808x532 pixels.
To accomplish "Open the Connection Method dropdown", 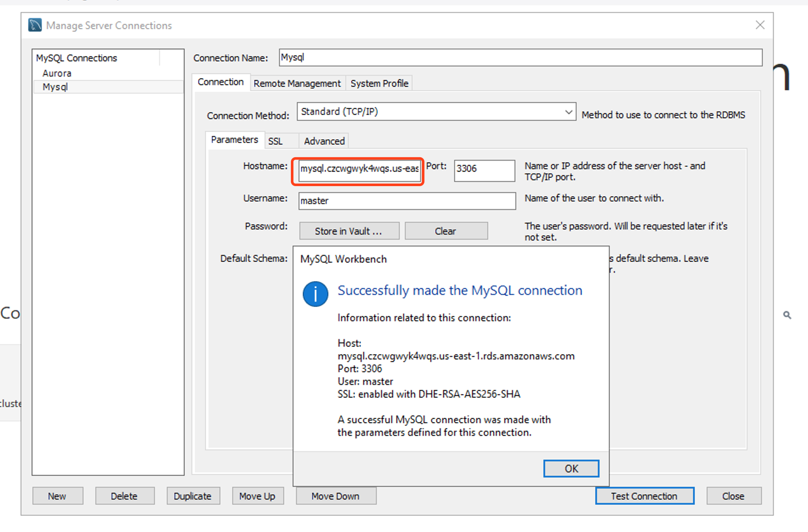I will pos(436,112).
